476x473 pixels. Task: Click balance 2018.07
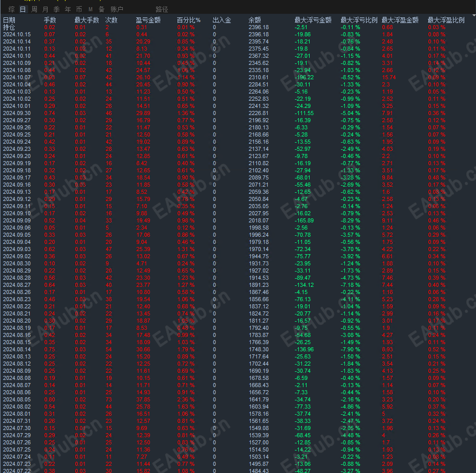coord(258,220)
